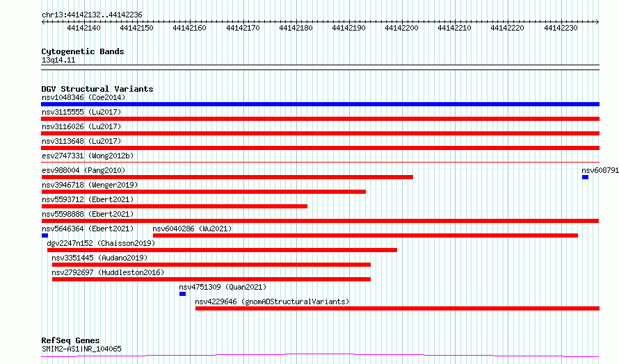Select the nsv4751309 (Quan2021) label
Screen dimensions: 619x364
223,287
